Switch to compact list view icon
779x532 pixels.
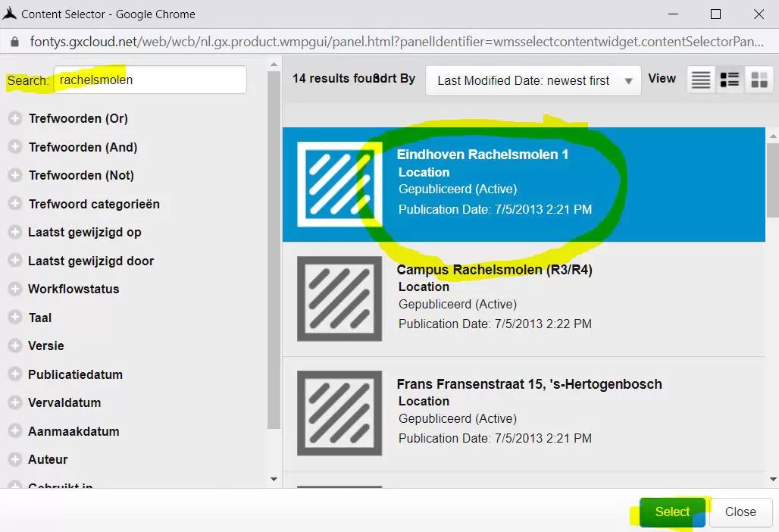click(x=701, y=80)
